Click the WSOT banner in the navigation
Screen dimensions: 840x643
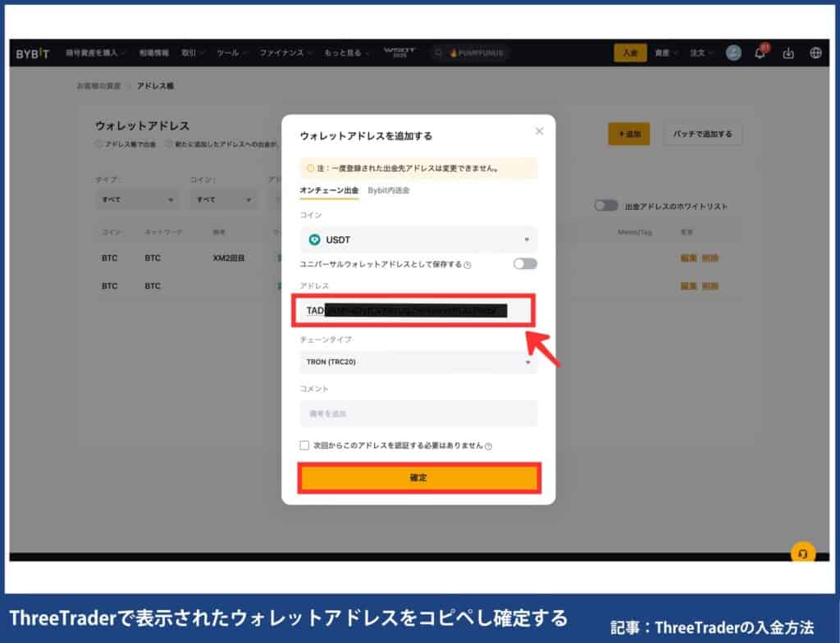[x=399, y=52]
